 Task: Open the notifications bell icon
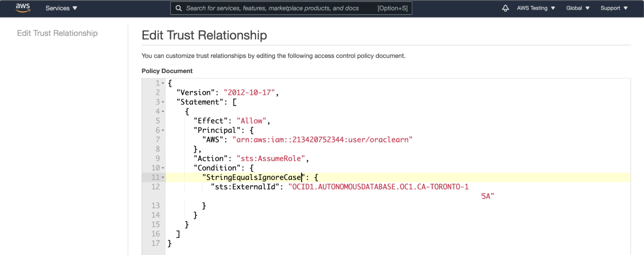505,8
